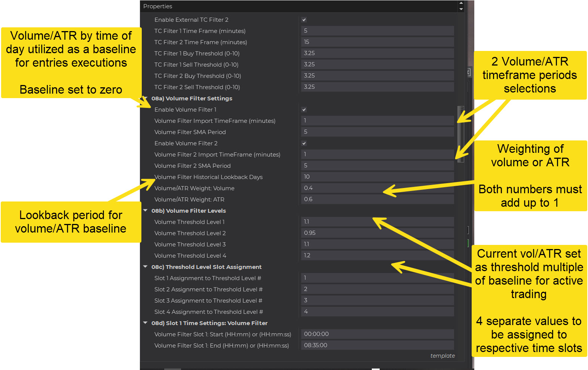The width and height of the screenshot is (588, 370).
Task: Collapse 08d) Slot 1 Time Settings section
Action: click(x=146, y=323)
